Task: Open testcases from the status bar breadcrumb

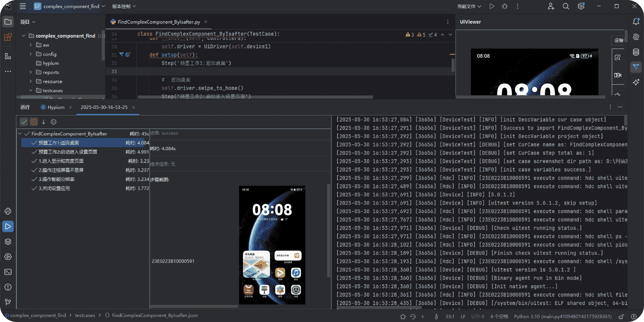Action: 85,315
